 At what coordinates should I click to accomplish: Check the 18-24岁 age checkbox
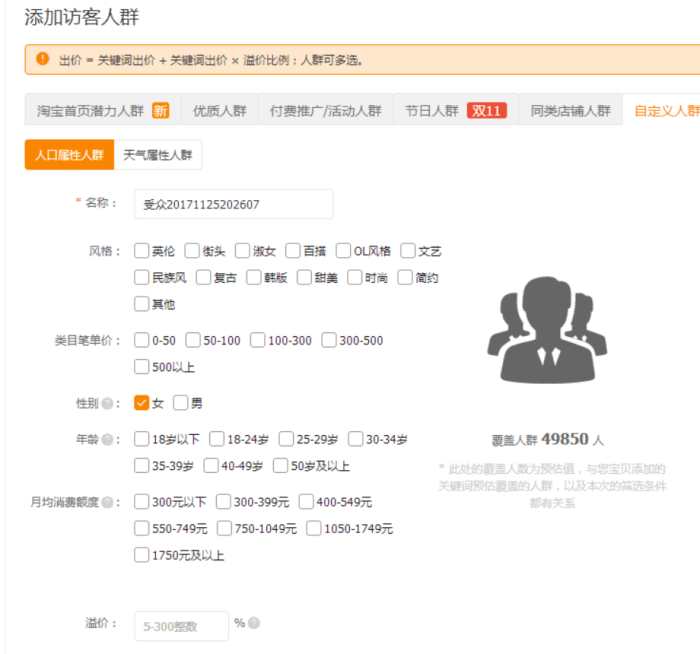(217, 439)
